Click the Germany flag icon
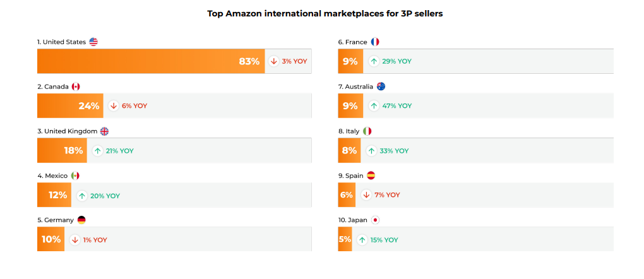 tap(81, 220)
